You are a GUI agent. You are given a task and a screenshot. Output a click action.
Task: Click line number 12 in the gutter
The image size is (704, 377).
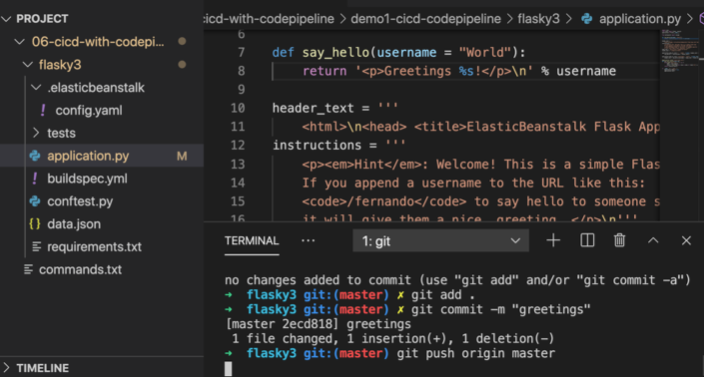tap(238, 145)
